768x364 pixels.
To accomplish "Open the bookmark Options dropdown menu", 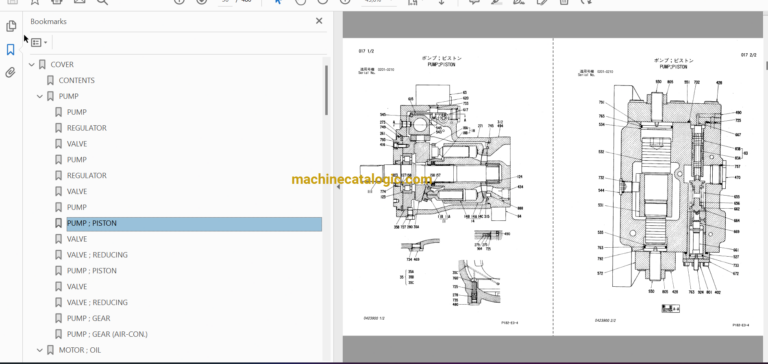I will point(39,43).
